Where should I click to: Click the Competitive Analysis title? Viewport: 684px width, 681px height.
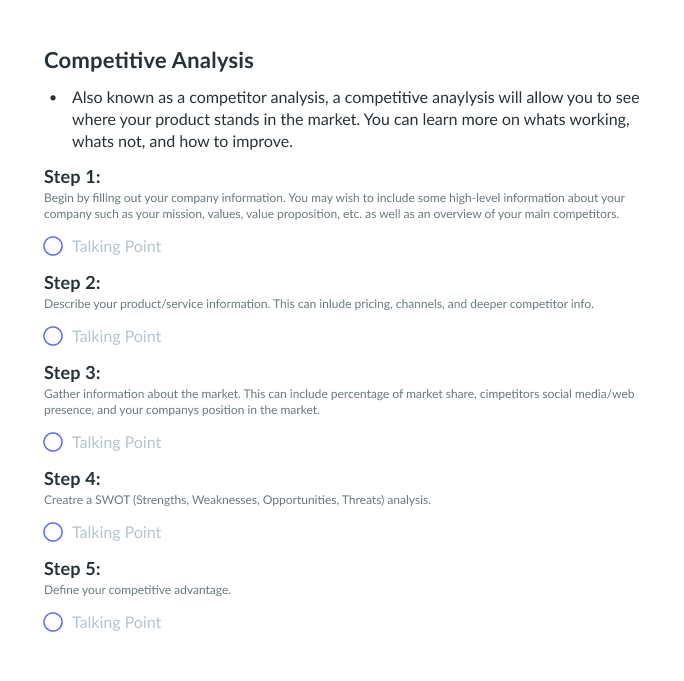(x=149, y=61)
